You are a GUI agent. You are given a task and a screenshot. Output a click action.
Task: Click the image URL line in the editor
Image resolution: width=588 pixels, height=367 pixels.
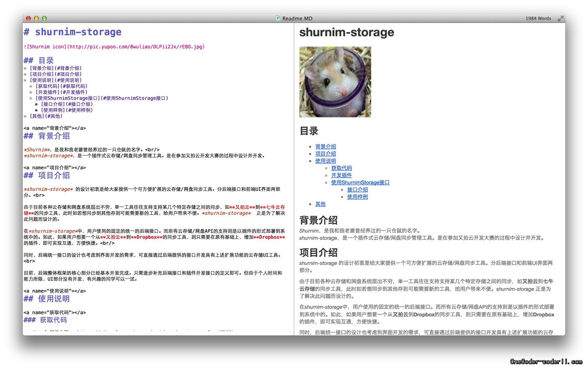click(x=114, y=47)
